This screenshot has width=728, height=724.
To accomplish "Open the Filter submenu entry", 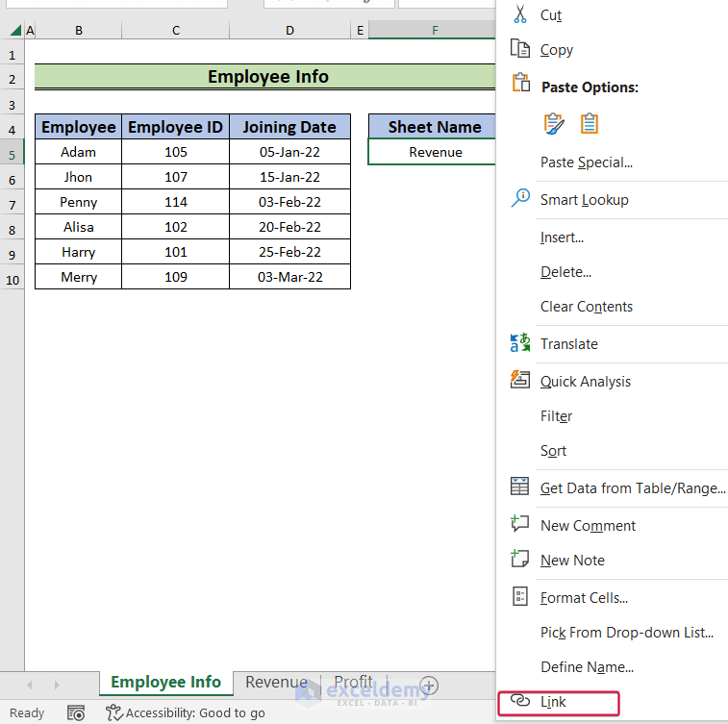I will [556, 415].
